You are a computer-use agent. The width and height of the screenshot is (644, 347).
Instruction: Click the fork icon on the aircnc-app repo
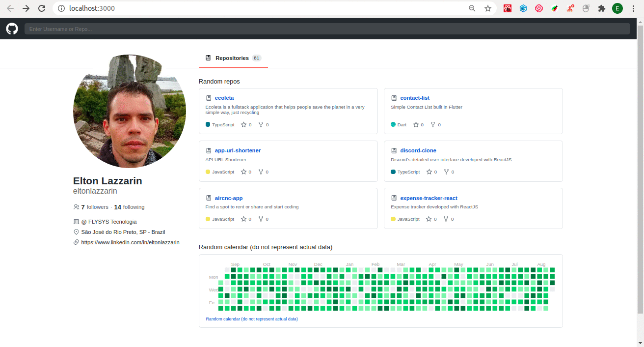pos(261,219)
